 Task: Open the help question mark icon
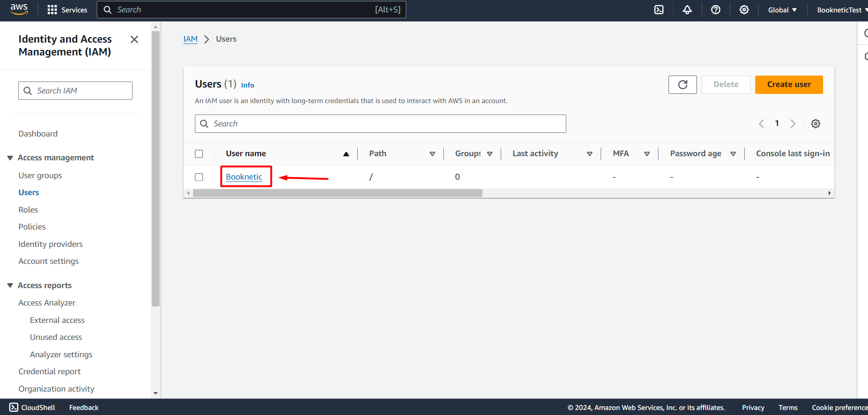(x=715, y=9)
